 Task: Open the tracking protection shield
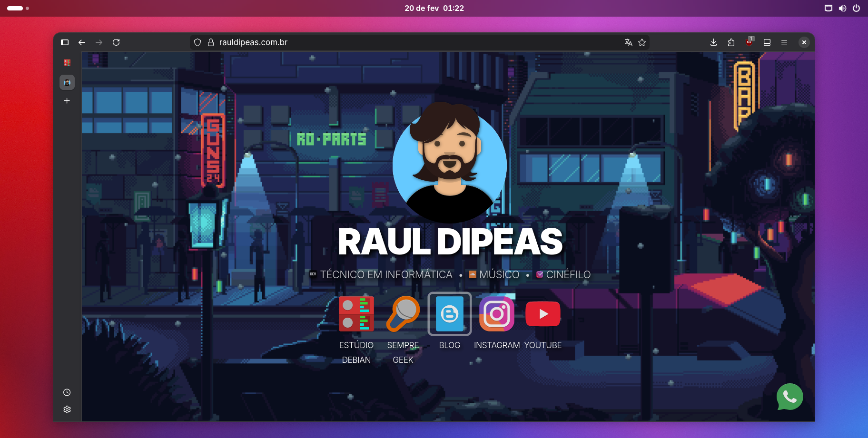coord(197,42)
